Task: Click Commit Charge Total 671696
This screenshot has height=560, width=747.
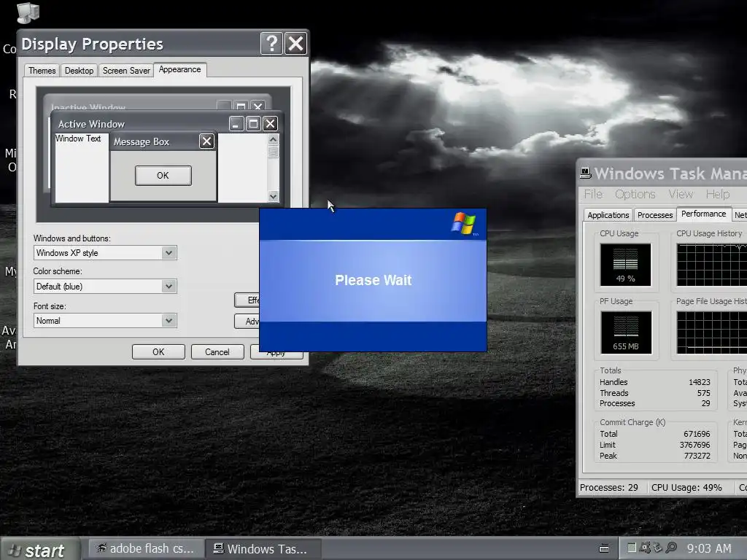Action: click(x=697, y=435)
